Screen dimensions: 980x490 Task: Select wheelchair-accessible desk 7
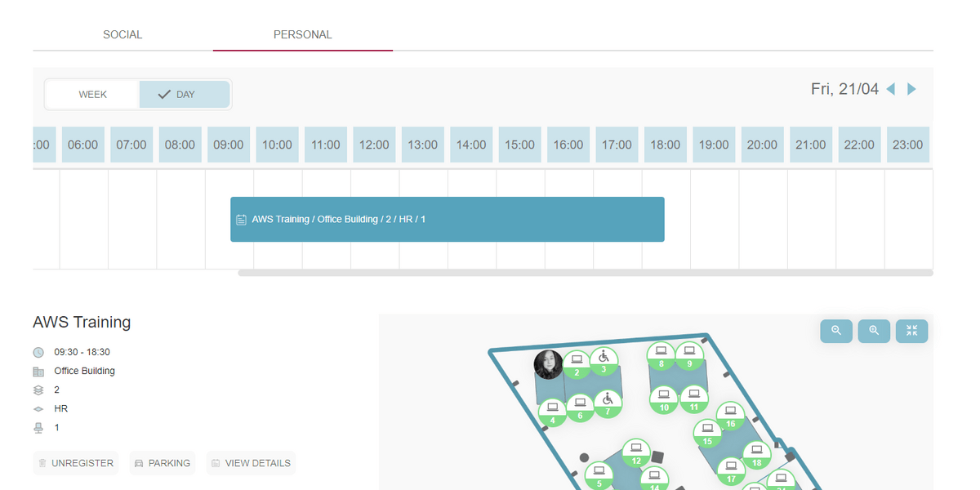pyautogui.click(x=607, y=403)
